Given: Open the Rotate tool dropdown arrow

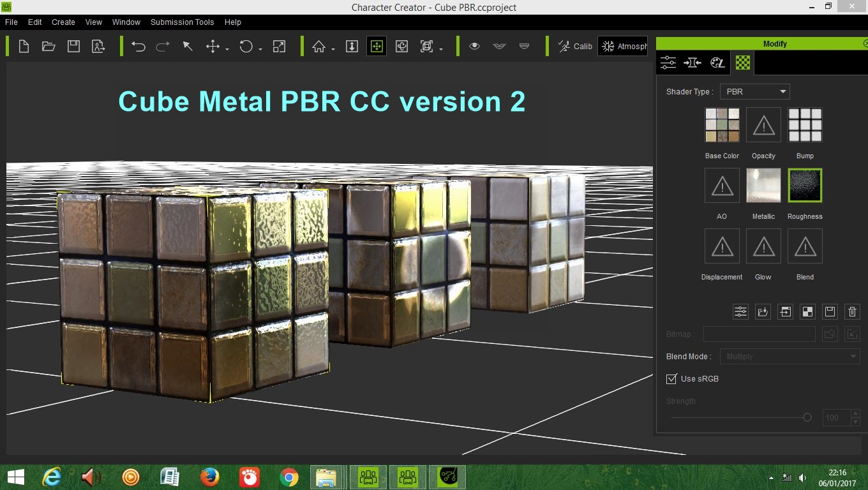Looking at the screenshot, I should tap(260, 48).
